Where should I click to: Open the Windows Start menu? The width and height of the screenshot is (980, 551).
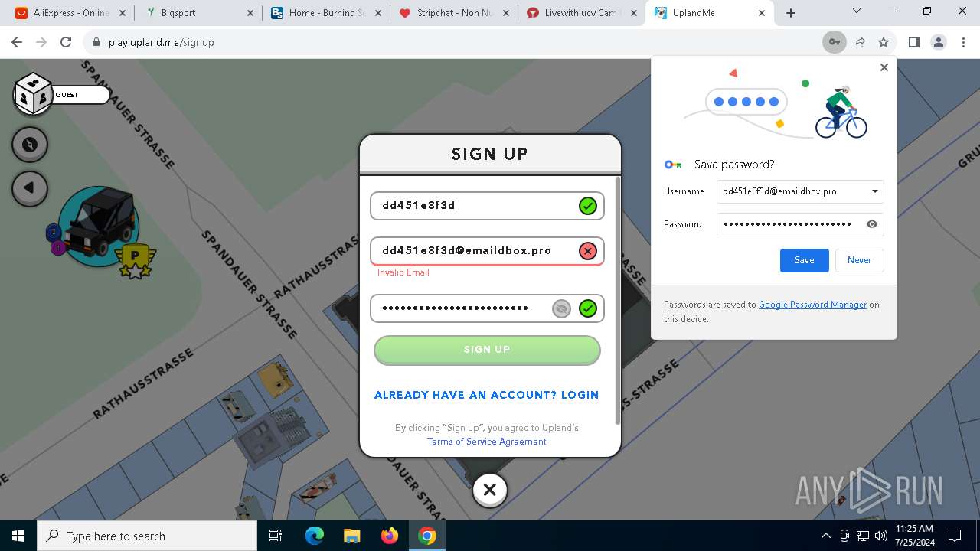[x=18, y=536]
